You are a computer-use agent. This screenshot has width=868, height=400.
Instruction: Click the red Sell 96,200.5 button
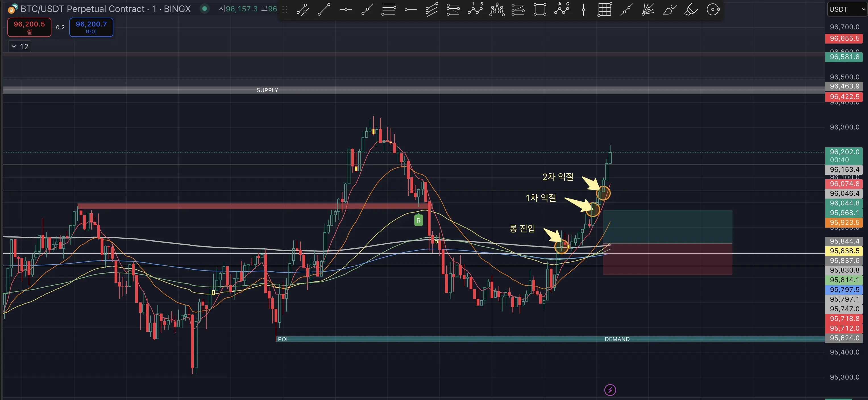click(29, 27)
